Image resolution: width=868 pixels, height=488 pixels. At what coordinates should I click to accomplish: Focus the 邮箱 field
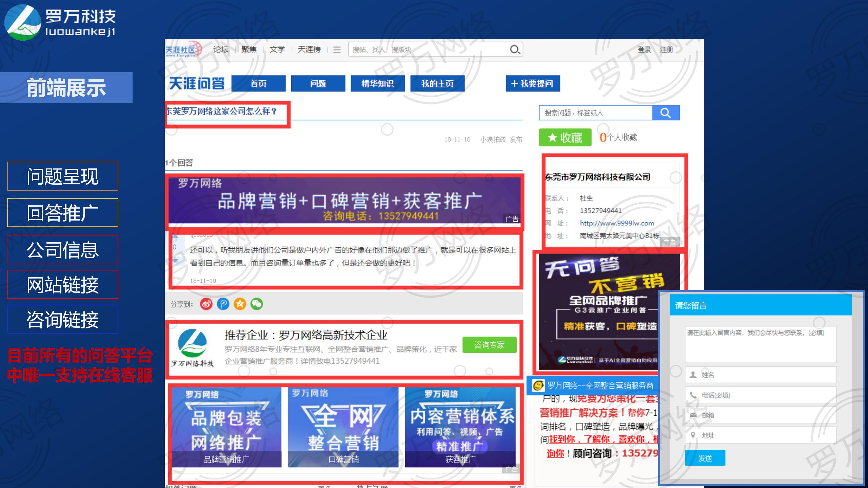(x=761, y=415)
